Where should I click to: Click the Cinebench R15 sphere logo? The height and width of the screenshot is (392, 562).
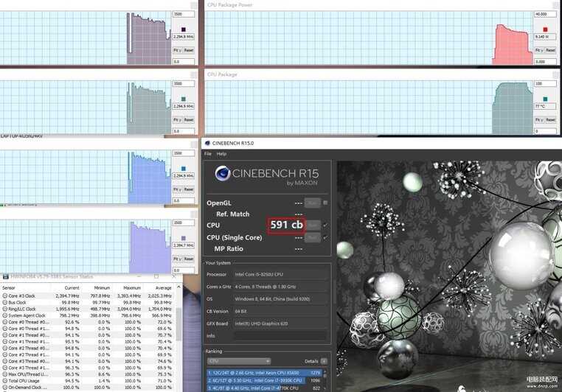pos(222,173)
